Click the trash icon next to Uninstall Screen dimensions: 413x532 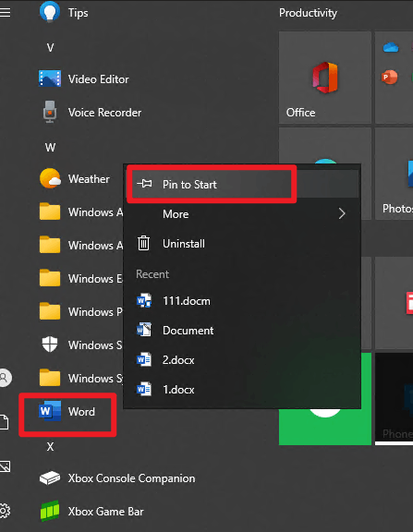point(143,243)
